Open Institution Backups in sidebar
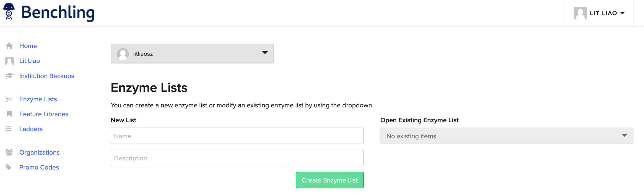 pyautogui.click(x=46, y=76)
